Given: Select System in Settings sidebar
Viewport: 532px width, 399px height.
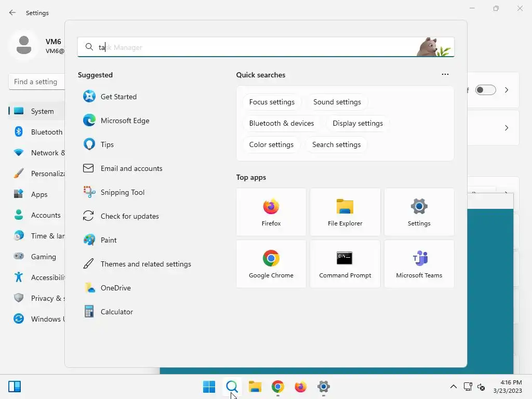Looking at the screenshot, I should pos(37,111).
